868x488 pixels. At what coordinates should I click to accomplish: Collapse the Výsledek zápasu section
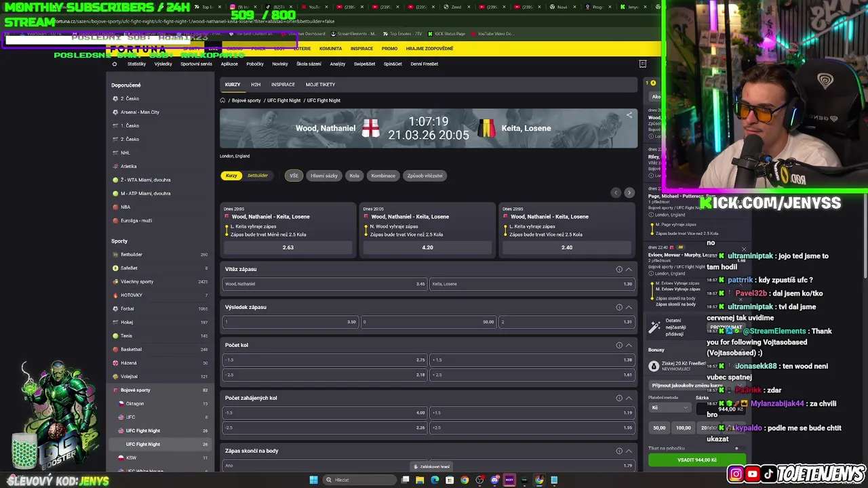(x=629, y=307)
